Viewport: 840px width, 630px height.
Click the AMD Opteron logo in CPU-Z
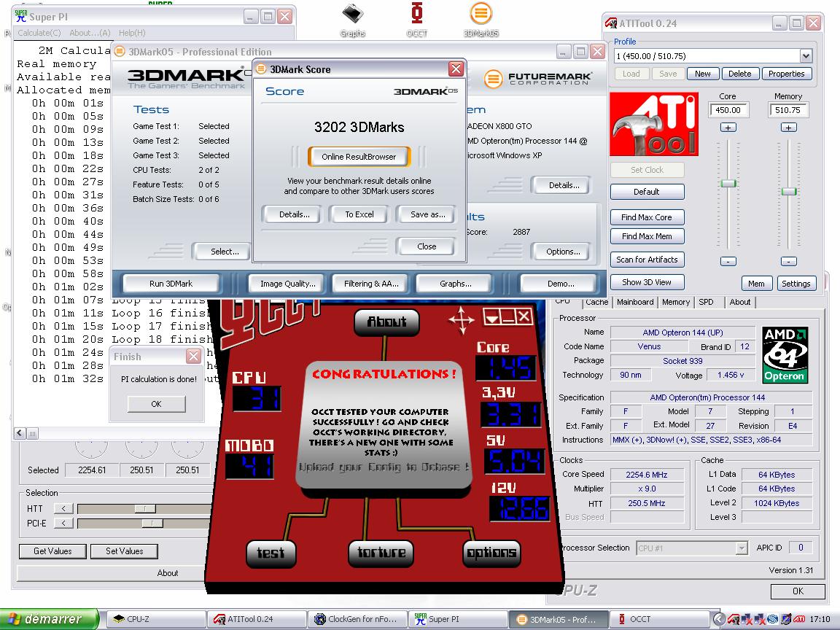click(x=785, y=354)
